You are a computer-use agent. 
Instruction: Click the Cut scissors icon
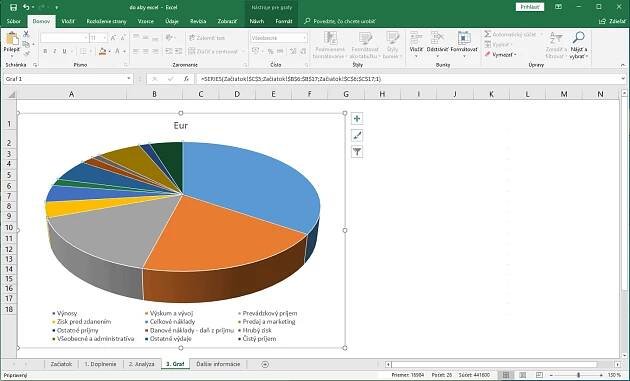(x=26, y=34)
